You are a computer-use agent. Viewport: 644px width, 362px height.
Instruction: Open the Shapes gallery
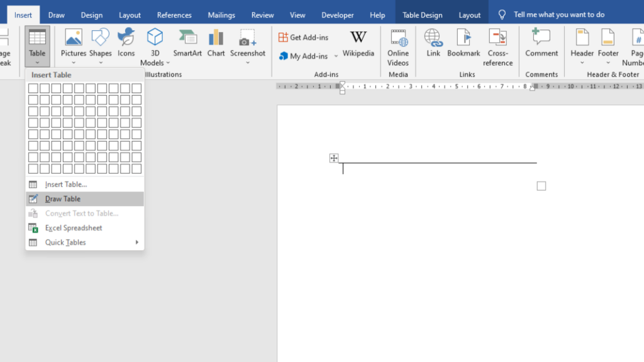(101, 47)
